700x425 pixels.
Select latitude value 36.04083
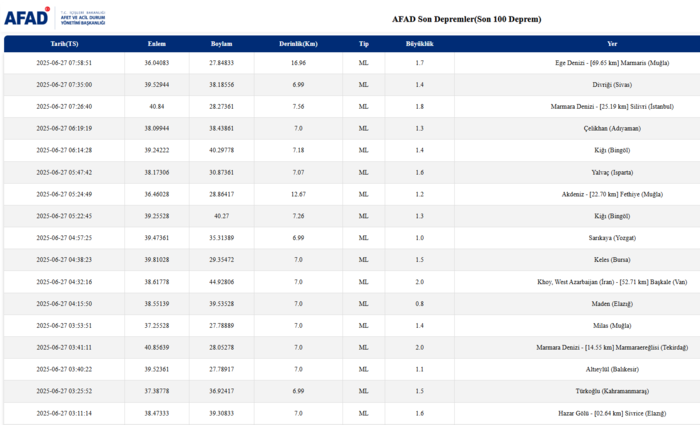pos(157,63)
